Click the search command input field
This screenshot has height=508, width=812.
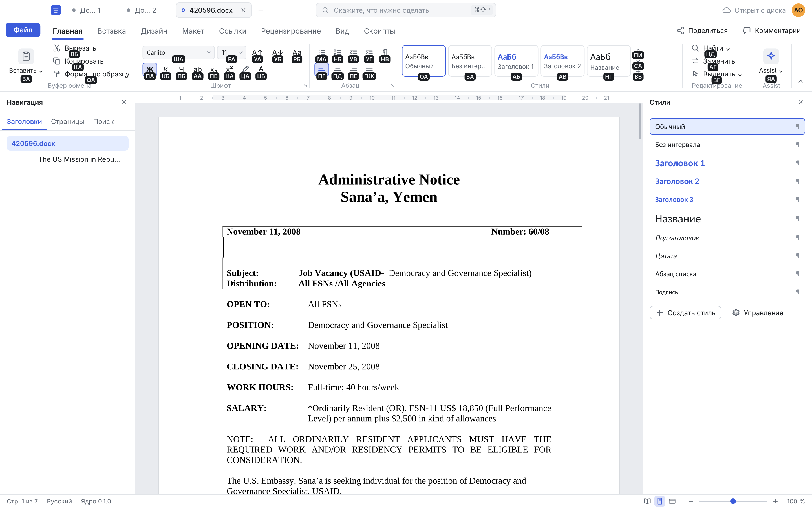coord(406,10)
